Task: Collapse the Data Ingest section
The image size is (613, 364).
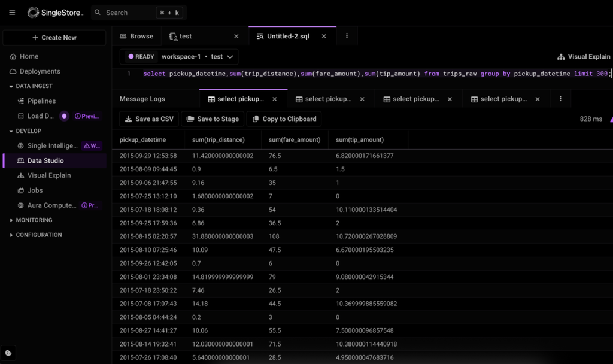Action: tap(11, 86)
